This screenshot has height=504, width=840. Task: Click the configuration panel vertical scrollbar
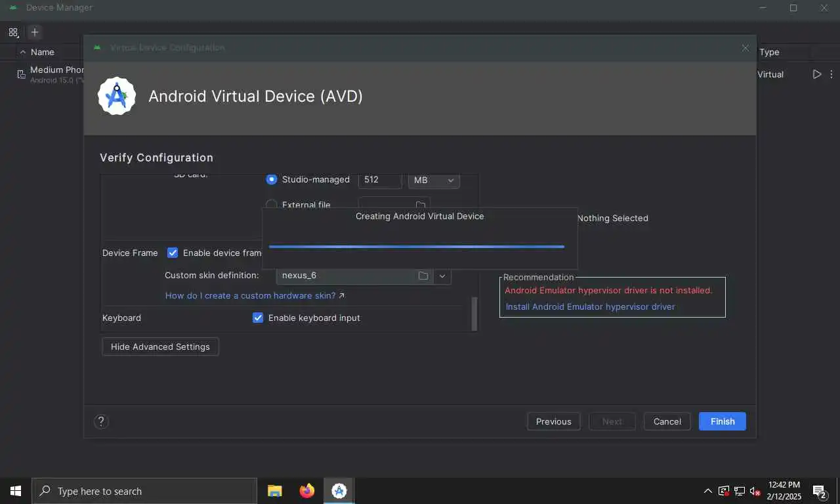click(x=474, y=314)
